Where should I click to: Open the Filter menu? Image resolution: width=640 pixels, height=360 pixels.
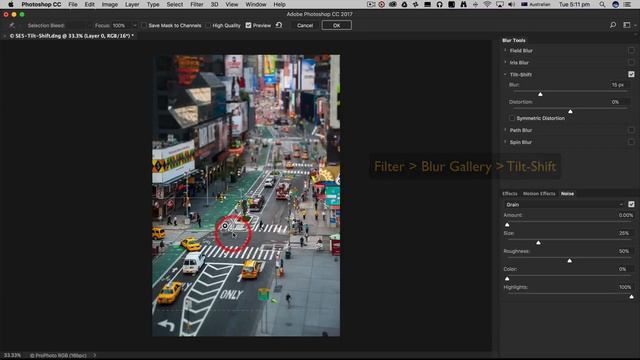[197, 4]
